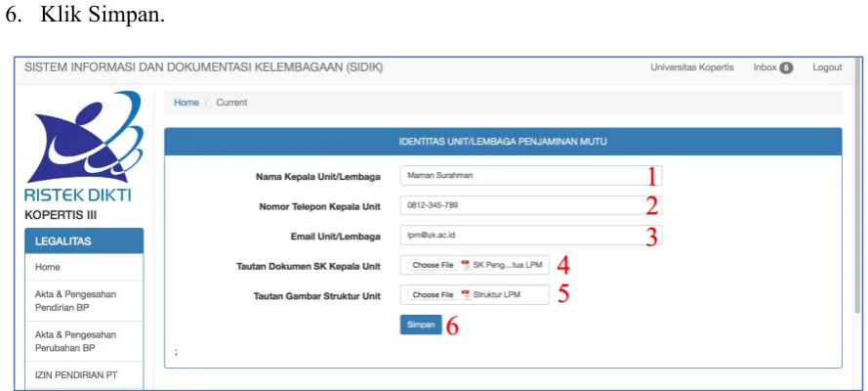Image resolution: width=868 pixels, height=391 pixels.
Task: Open Akta & Pengesahan Perubahan BP
Action: coord(84,341)
